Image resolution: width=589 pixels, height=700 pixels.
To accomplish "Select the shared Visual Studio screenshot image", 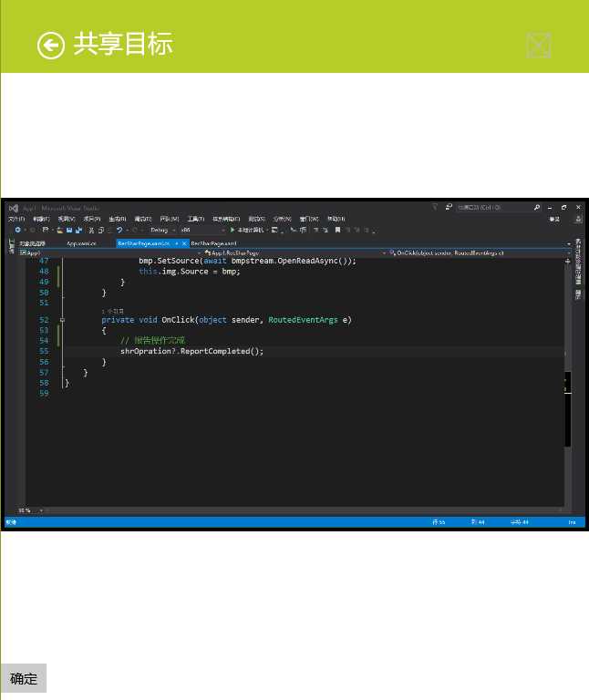I will (294, 365).
